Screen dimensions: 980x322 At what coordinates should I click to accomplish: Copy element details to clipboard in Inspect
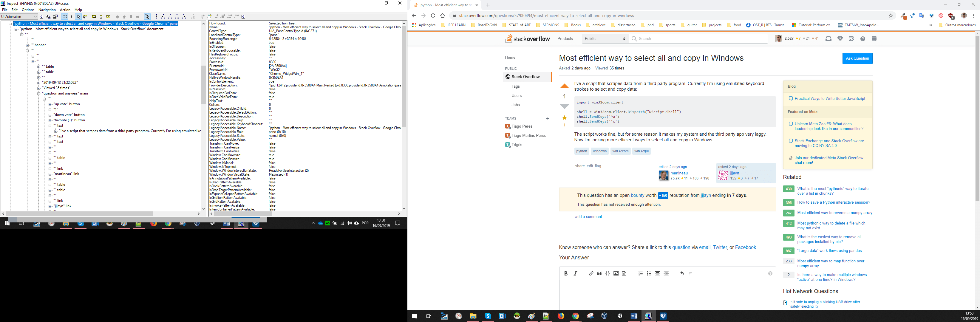(x=48, y=17)
